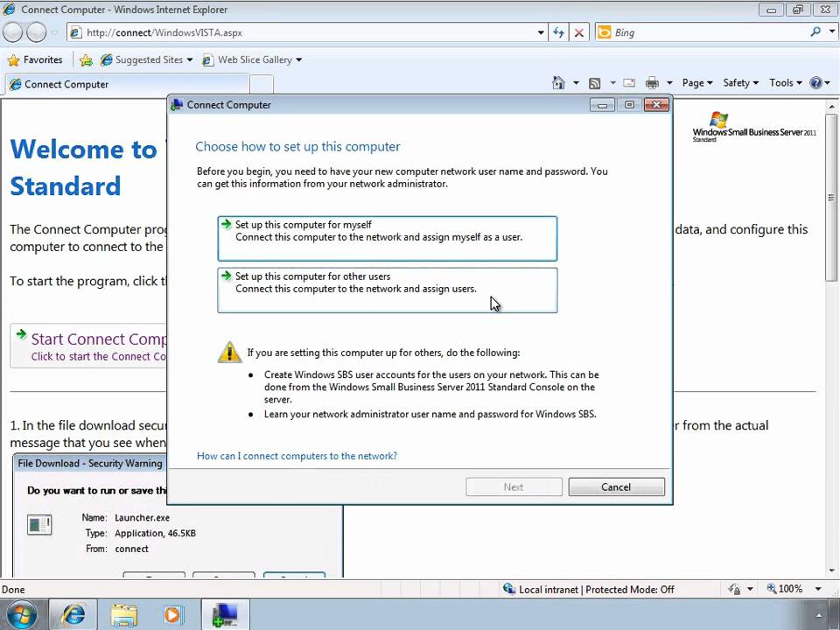840x630 pixels.
Task: Click the privacy/popup blocker icon in status bar
Action: pyautogui.click(x=734, y=589)
